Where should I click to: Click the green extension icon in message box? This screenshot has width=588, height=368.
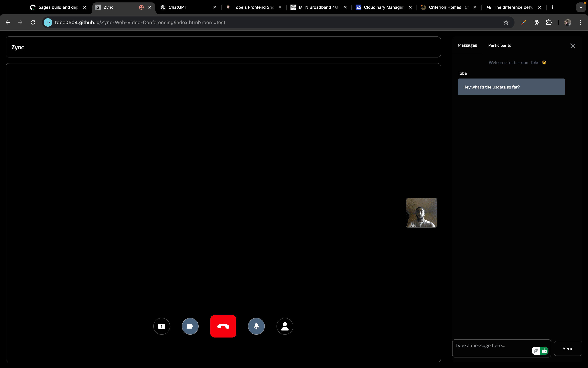[544, 351]
